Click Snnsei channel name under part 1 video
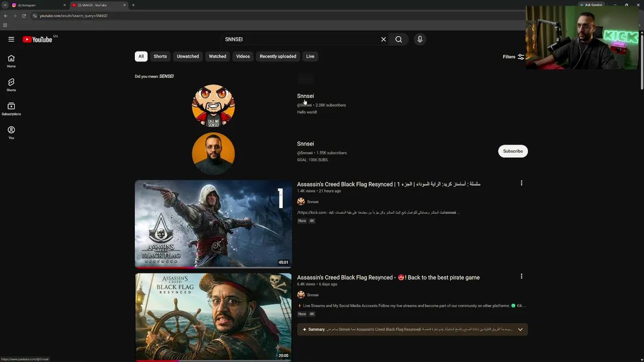Image resolution: width=644 pixels, height=362 pixels. tap(312, 202)
